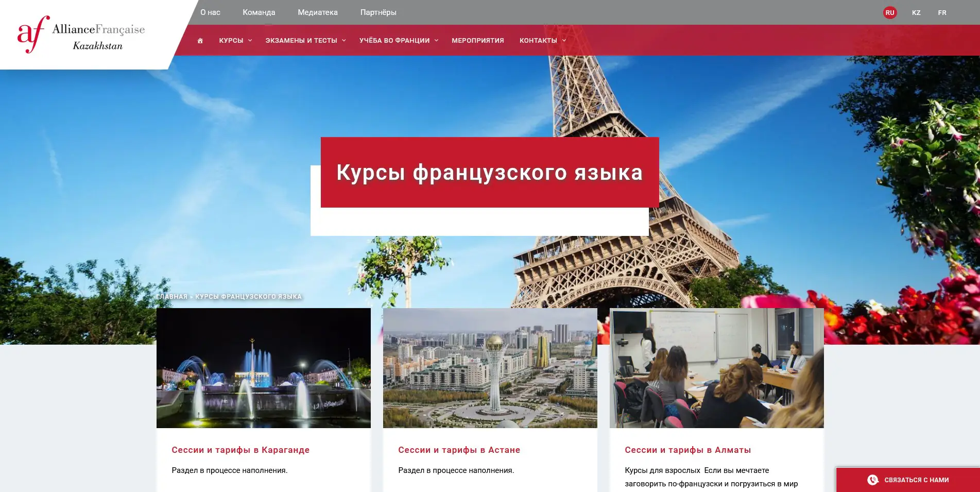This screenshot has height=492, width=980.
Task: Open the КОНТАКТЫ menu item
Action: click(x=538, y=41)
